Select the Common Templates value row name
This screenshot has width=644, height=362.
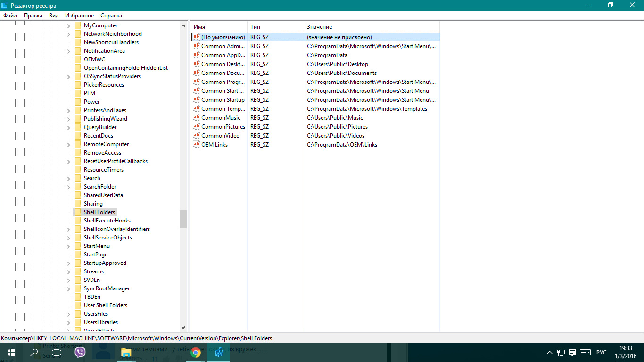(223, 108)
